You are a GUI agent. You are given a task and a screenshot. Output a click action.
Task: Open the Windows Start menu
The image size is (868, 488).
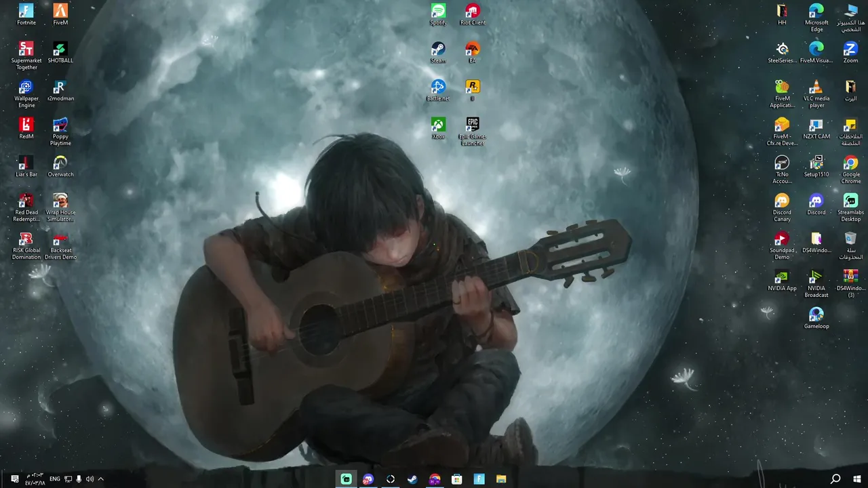point(857,479)
